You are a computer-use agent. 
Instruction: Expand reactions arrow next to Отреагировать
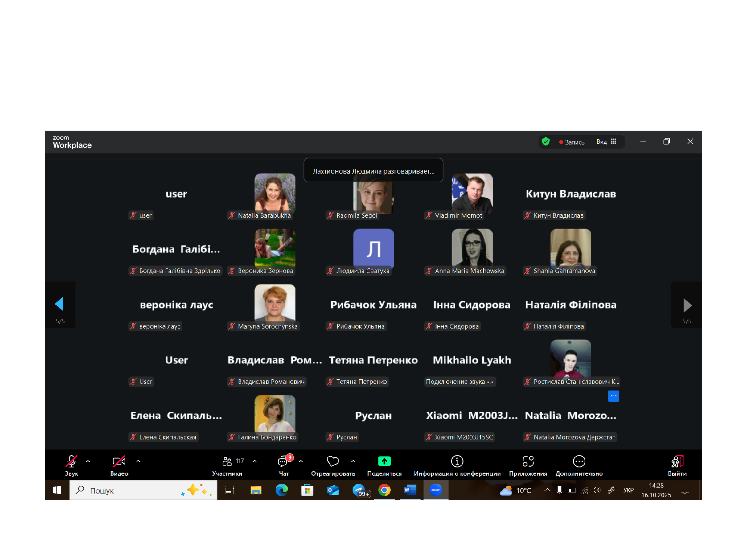point(353,461)
